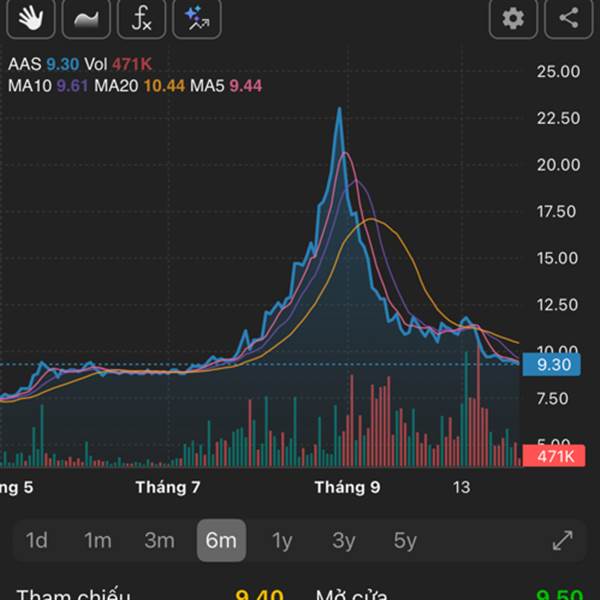Tap the 17.50 price axis label
Viewport: 600px width, 600px height.
click(556, 212)
